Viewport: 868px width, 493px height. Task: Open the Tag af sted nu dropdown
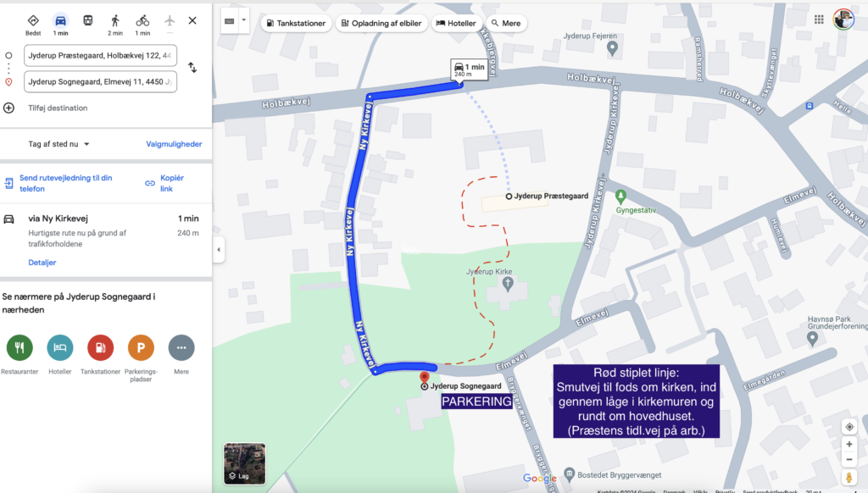(x=58, y=144)
